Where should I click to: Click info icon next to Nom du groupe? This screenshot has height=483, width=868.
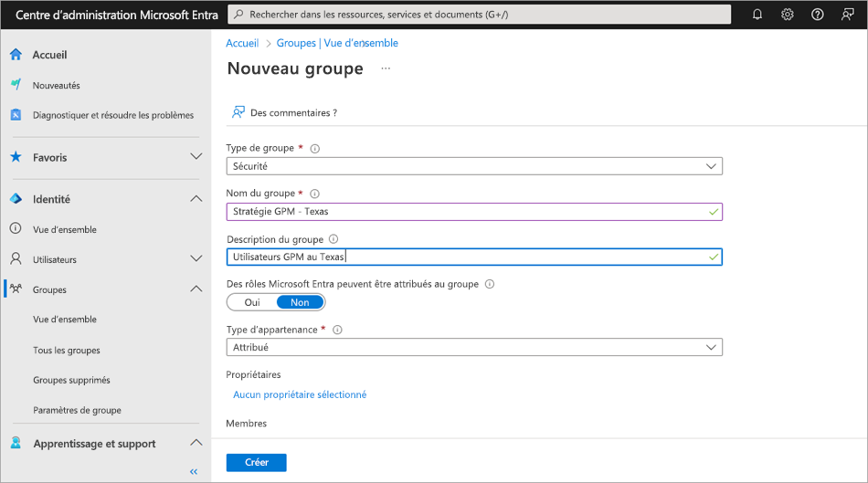pyautogui.click(x=315, y=194)
